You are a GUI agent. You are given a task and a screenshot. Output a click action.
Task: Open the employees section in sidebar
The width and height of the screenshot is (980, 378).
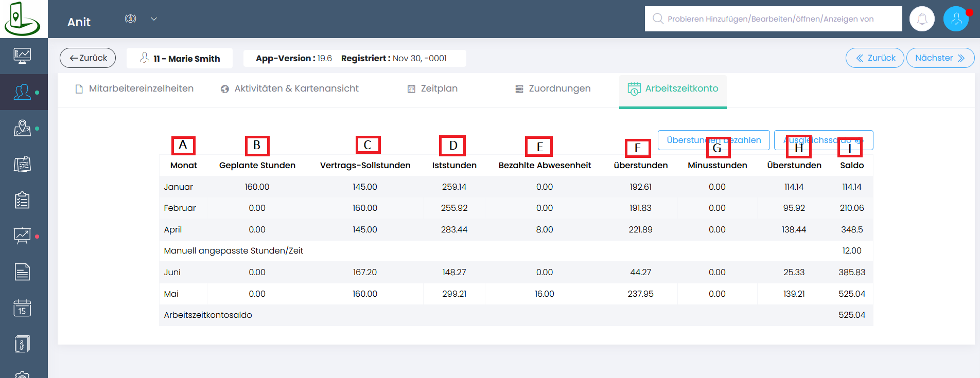[22, 92]
